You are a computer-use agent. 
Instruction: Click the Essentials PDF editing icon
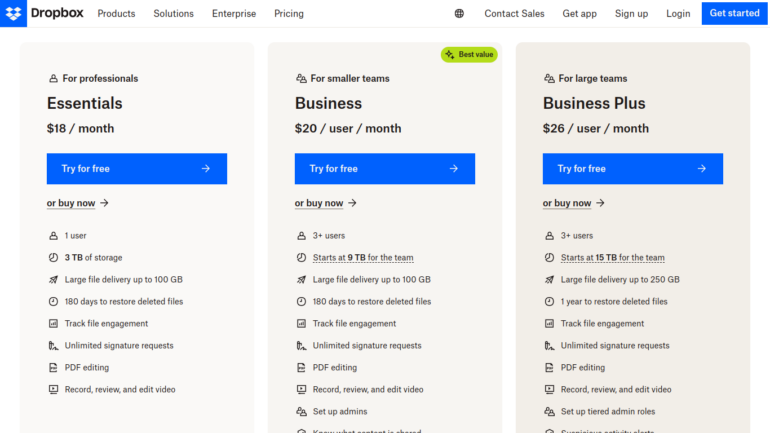pyautogui.click(x=53, y=368)
